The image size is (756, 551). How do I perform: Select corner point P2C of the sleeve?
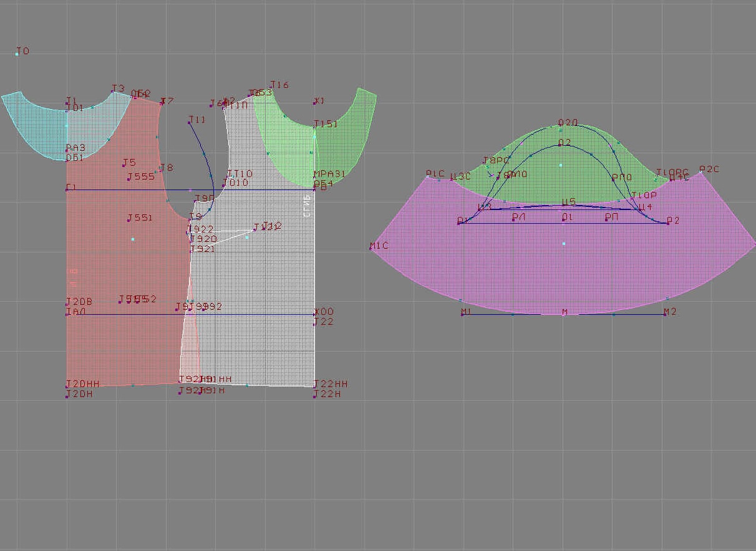(700, 173)
